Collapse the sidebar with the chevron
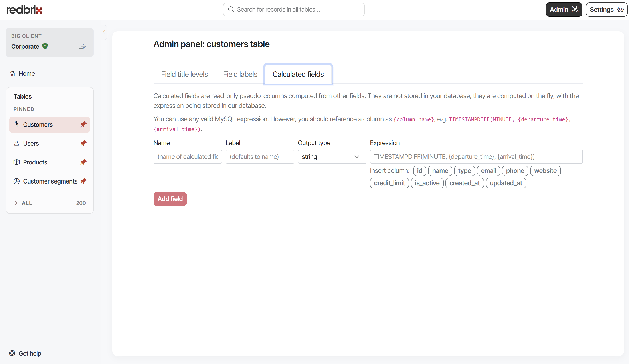The image size is (629, 364). pyautogui.click(x=104, y=32)
